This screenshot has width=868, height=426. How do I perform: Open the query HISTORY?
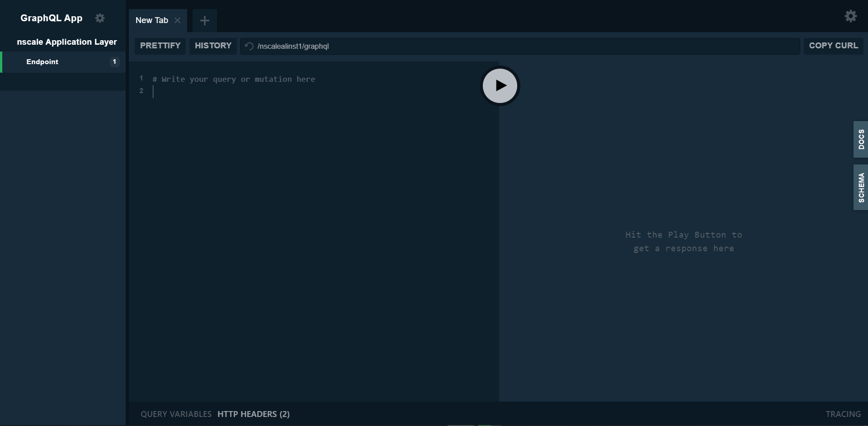click(x=213, y=46)
